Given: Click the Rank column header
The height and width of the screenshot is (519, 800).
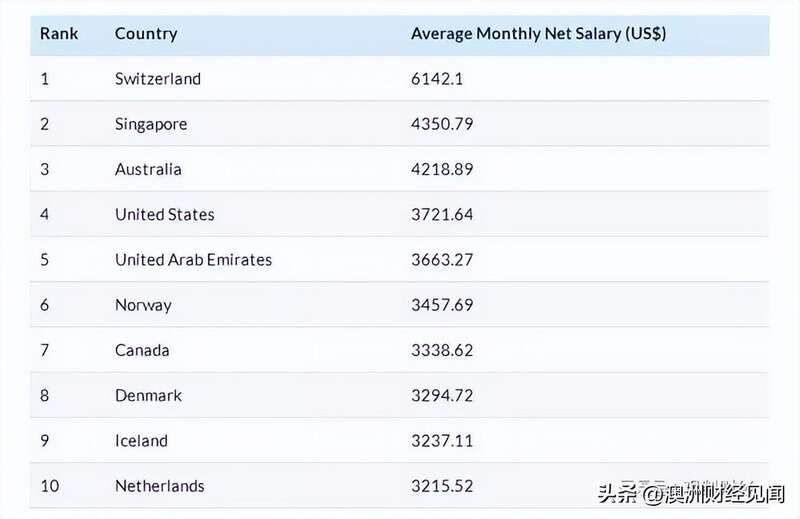Looking at the screenshot, I should 59,34.
